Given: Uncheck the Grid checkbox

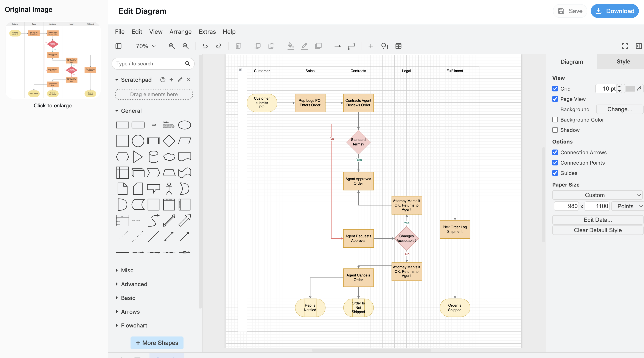Looking at the screenshot, I should [x=555, y=89].
